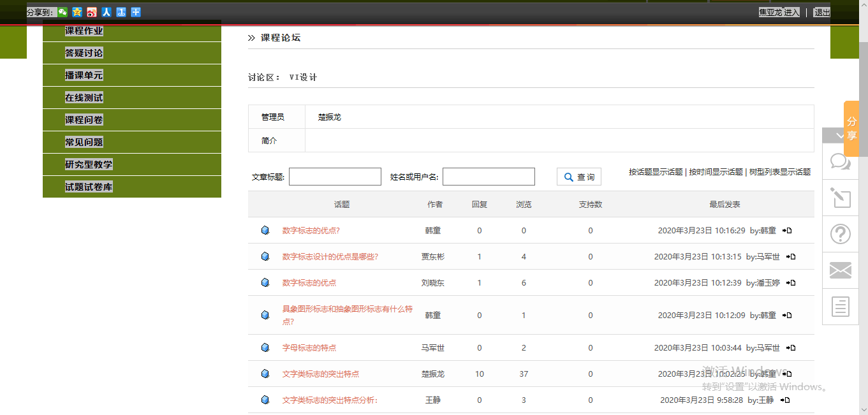868x415 pixels.
Task: Open envelope message icon in sidebar
Action: click(x=841, y=271)
